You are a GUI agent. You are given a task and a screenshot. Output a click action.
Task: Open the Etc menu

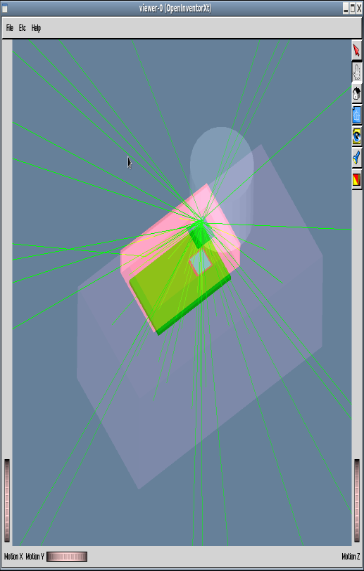click(22, 28)
